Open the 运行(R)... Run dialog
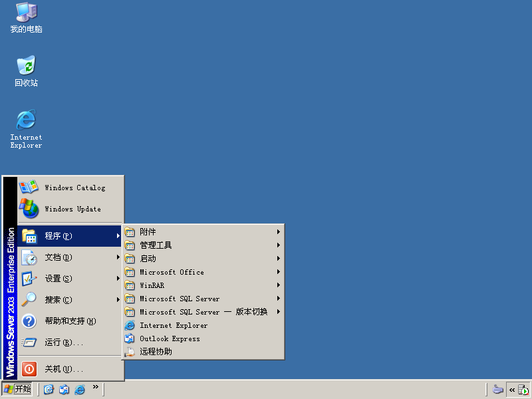The image size is (532, 399). point(70,342)
